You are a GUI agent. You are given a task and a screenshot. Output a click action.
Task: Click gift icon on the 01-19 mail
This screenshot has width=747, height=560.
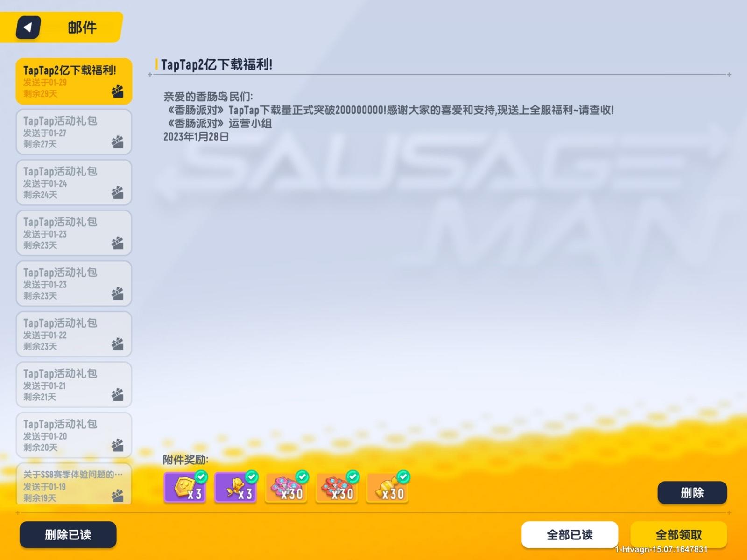(118, 496)
